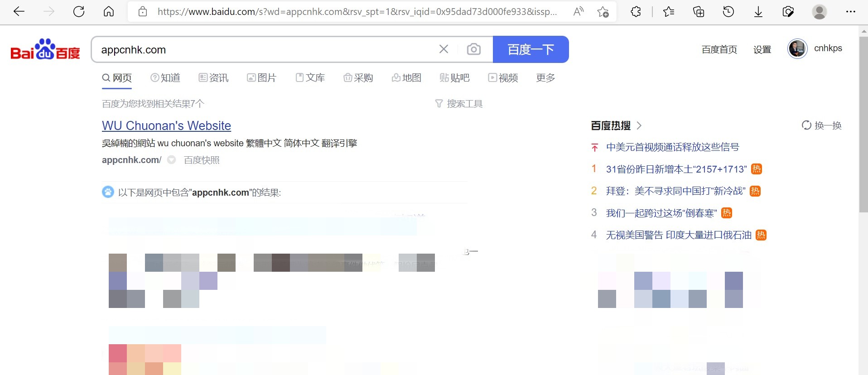Open the 百度快照 cached page link
Screen dimensions: 868x375
202,160
